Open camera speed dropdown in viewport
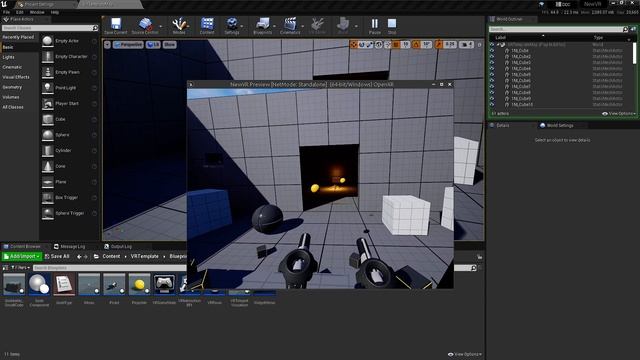Viewport: 640px width, 360px height. (467, 44)
